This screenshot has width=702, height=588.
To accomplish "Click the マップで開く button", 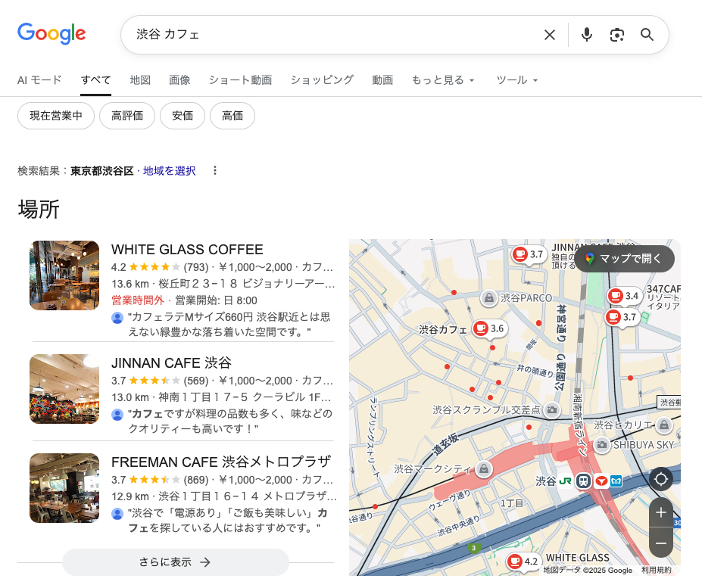I will [624, 259].
